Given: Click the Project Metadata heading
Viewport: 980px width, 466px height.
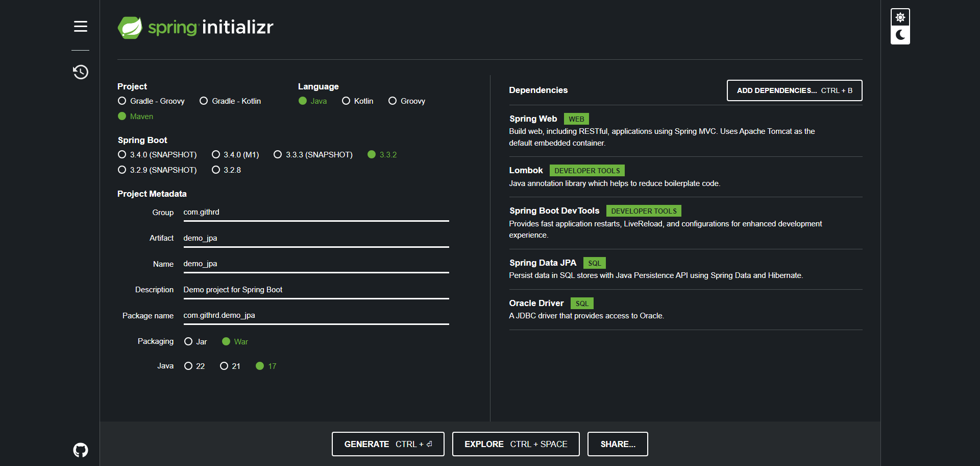Looking at the screenshot, I should [x=152, y=194].
